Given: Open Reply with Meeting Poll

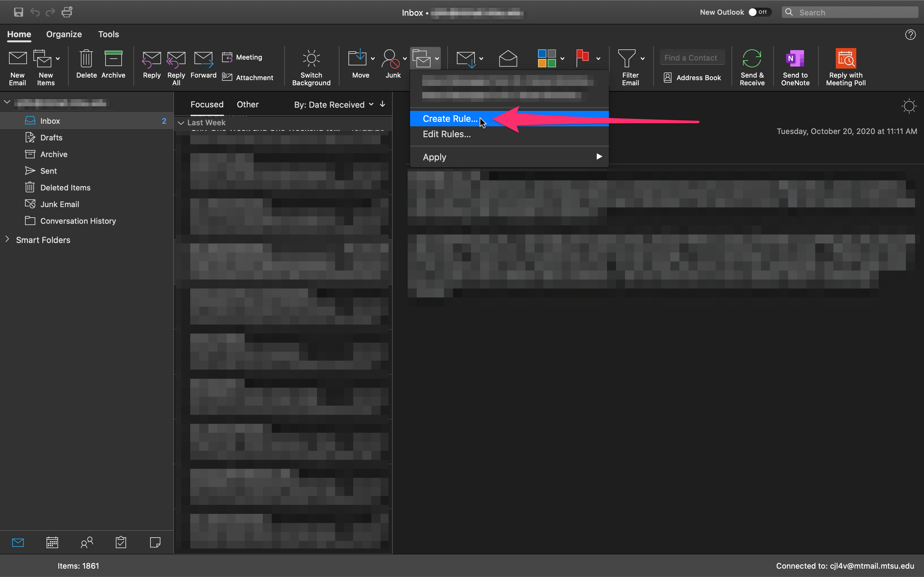Looking at the screenshot, I should [845, 58].
